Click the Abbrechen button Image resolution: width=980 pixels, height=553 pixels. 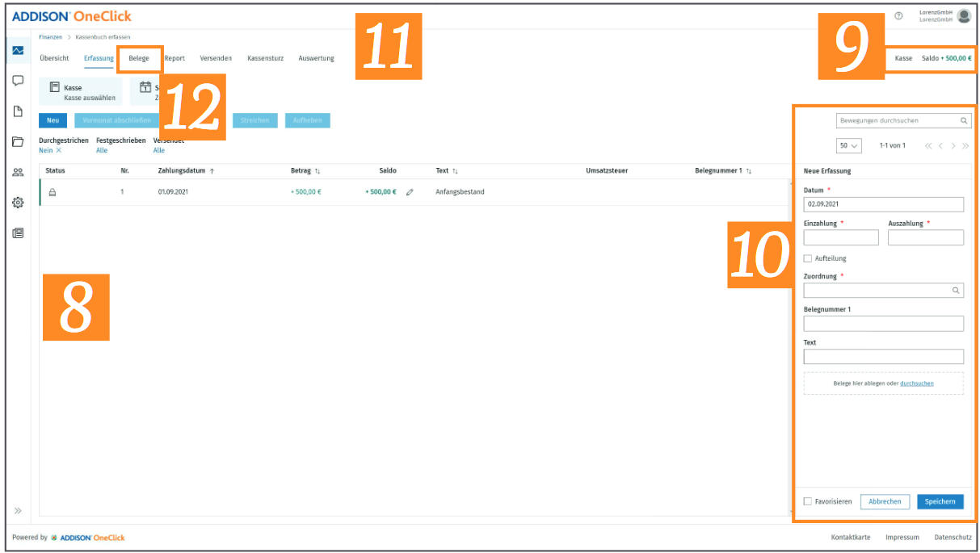(885, 501)
